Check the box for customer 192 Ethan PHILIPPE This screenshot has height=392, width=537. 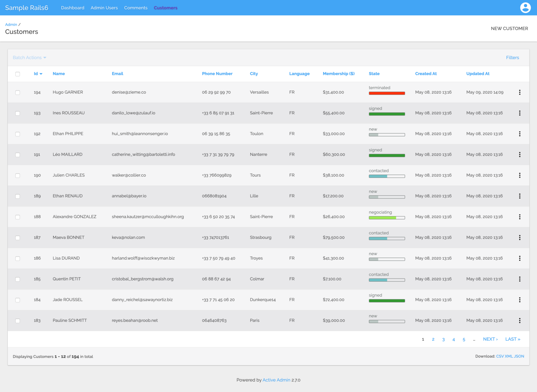click(x=18, y=134)
